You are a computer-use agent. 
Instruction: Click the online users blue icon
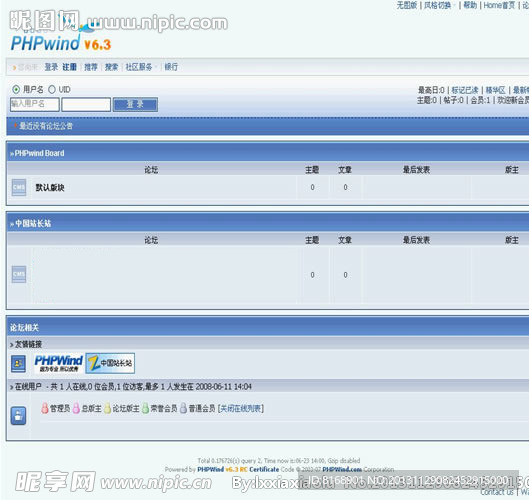[18, 416]
